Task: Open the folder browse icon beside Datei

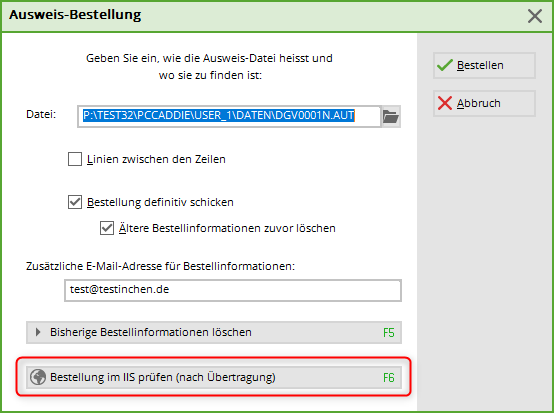Action: (391, 116)
